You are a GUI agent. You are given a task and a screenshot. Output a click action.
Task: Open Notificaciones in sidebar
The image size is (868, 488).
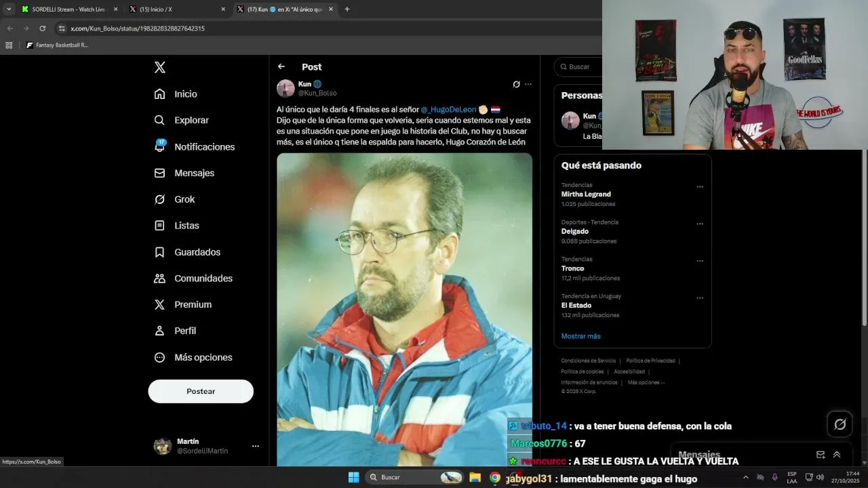click(194, 146)
